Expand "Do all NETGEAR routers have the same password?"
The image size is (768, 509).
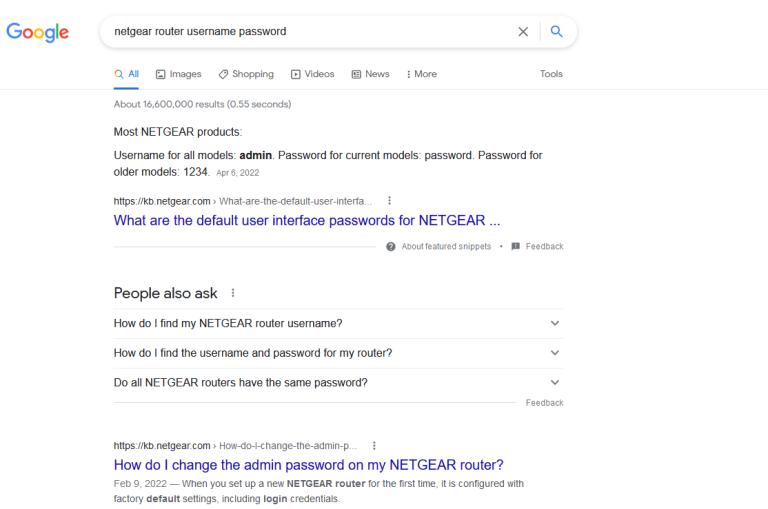coord(555,383)
